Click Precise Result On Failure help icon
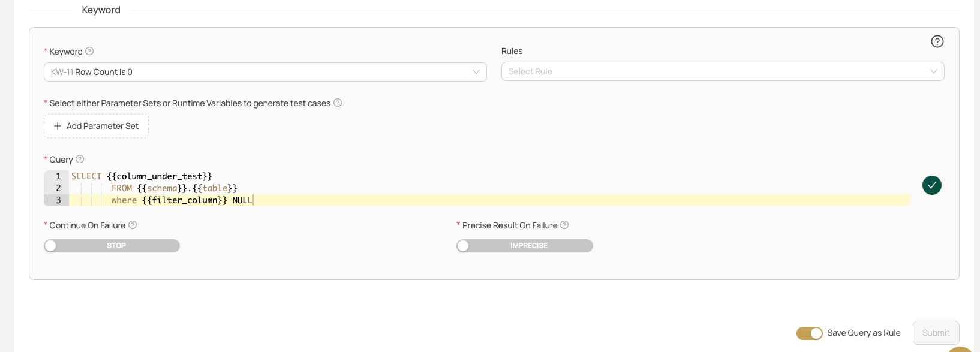 tap(564, 225)
